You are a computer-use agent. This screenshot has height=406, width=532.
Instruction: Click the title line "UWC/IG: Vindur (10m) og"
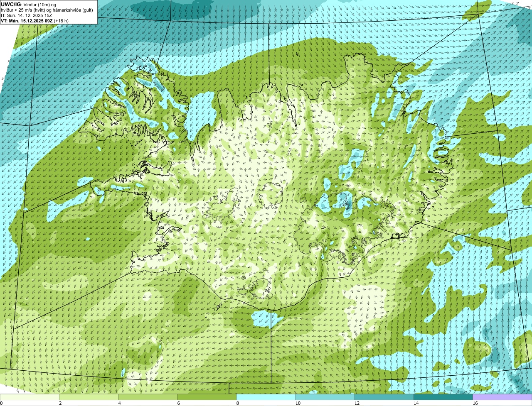pyautogui.click(x=29, y=4)
